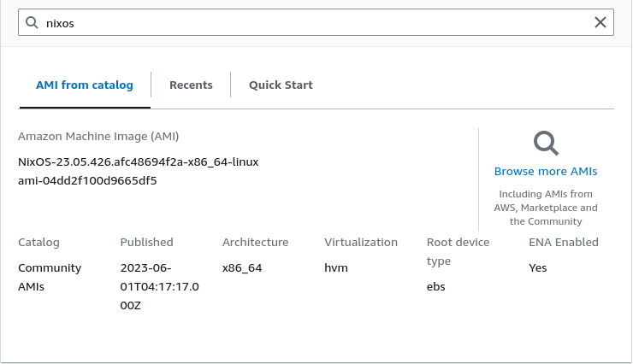Viewport: 633px width, 364px height.
Task: Click into the nixos search field
Action: [x=316, y=22]
